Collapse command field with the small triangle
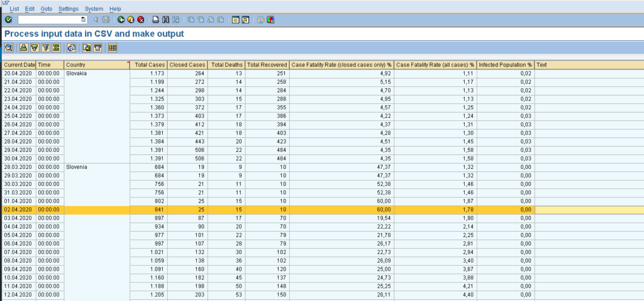Screen dimensions: 644x301 pos(96,20)
